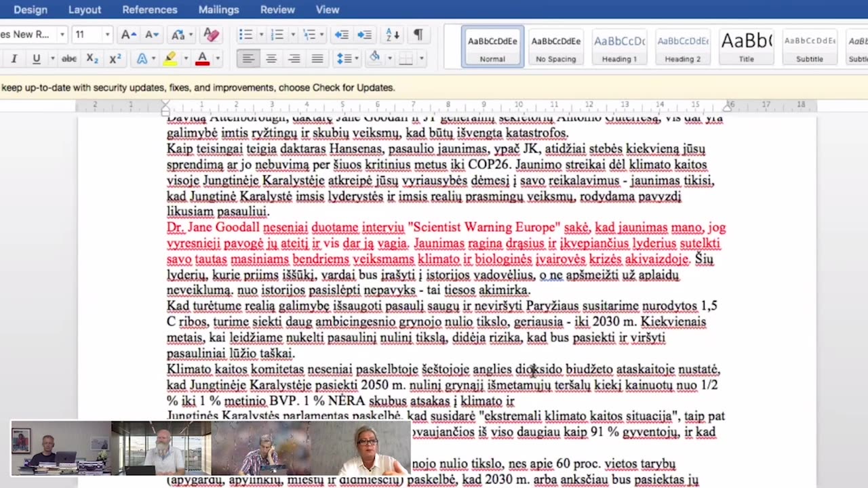Expand shading color arrow
This screenshot has height=488, width=868.
(x=389, y=59)
